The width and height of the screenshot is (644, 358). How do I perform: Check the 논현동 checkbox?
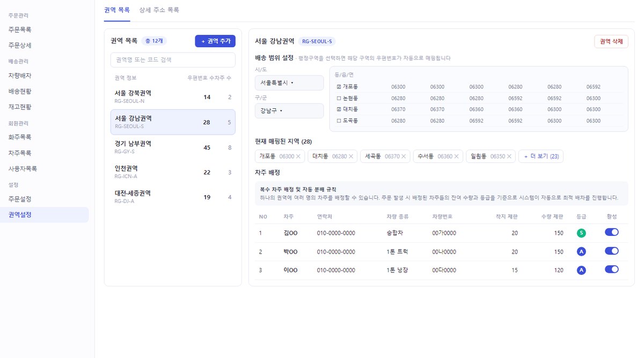tap(339, 98)
